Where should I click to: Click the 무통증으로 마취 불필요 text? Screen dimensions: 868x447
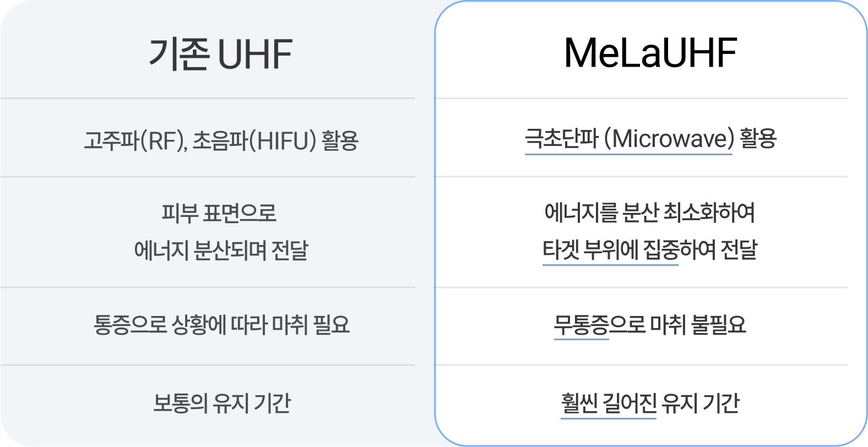(650, 325)
